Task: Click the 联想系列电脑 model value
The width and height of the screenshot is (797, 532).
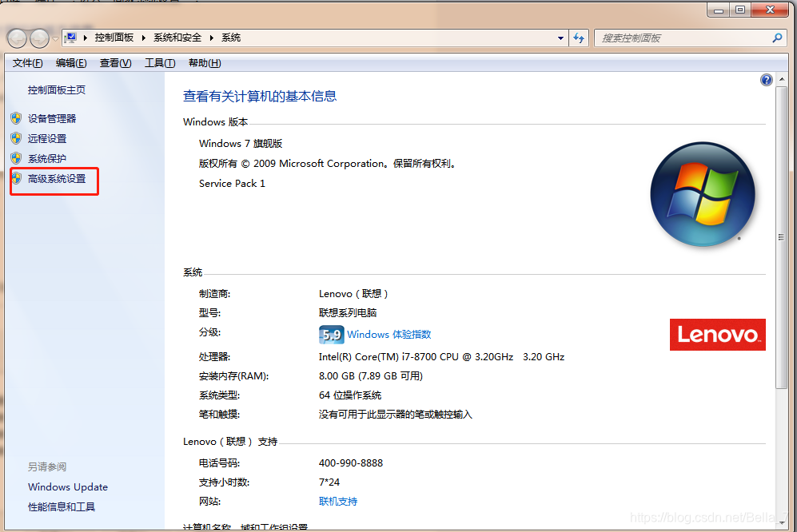Action: [348, 313]
